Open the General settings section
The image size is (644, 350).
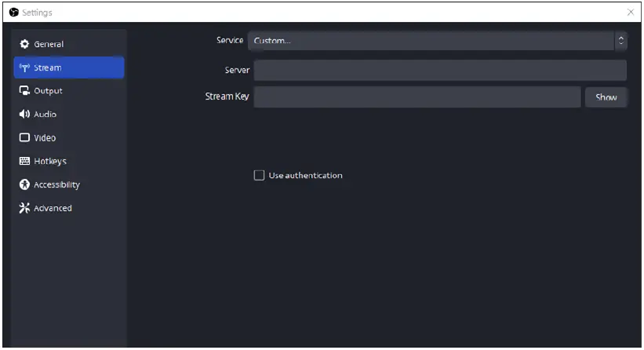[68, 44]
